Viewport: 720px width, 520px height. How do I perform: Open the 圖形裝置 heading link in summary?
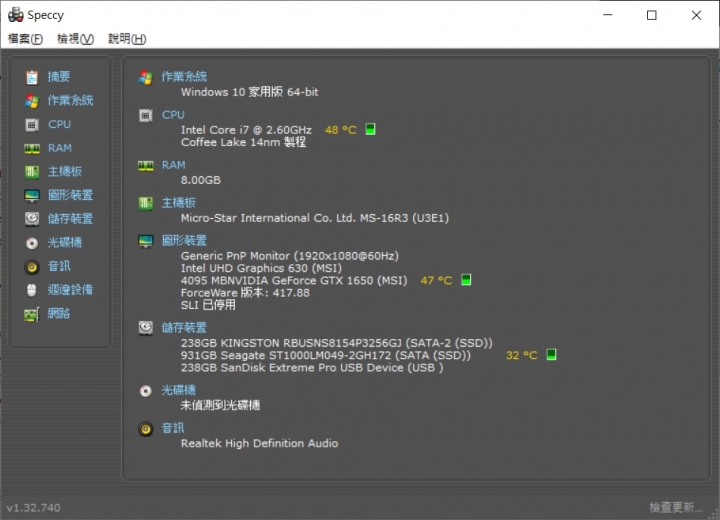[184, 241]
